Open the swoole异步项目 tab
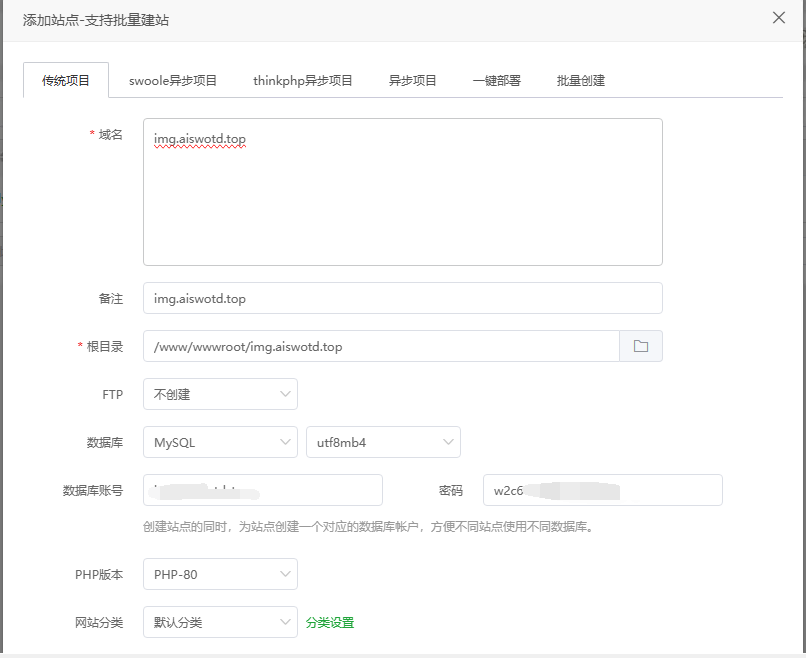The height and width of the screenshot is (658, 806). point(173,81)
